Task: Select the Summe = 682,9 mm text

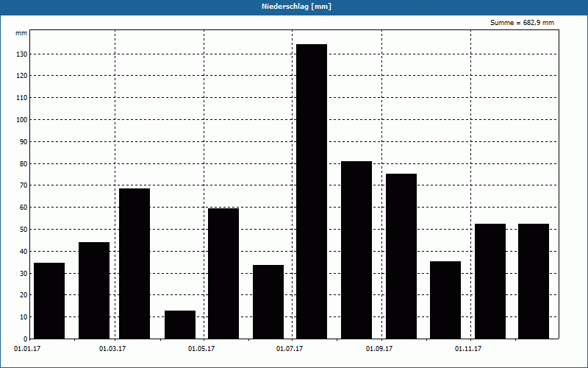Action: pyautogui.click(x=522, y=23)
